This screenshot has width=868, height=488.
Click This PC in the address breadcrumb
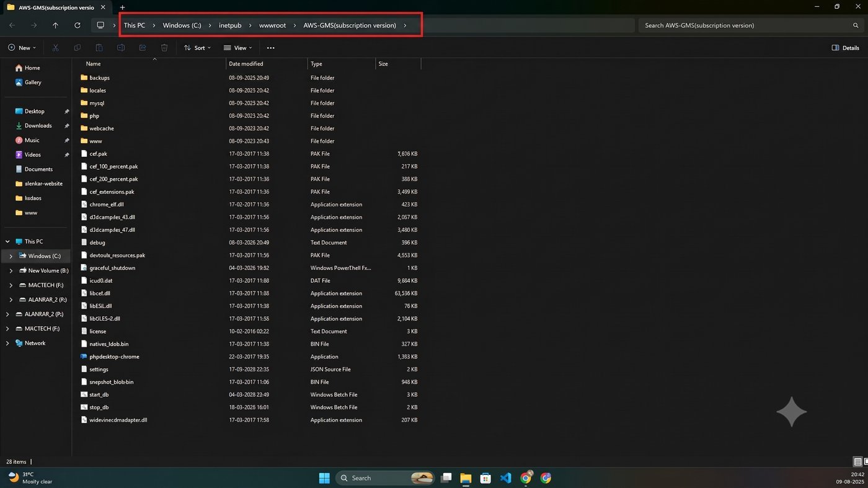click(134, 25)
